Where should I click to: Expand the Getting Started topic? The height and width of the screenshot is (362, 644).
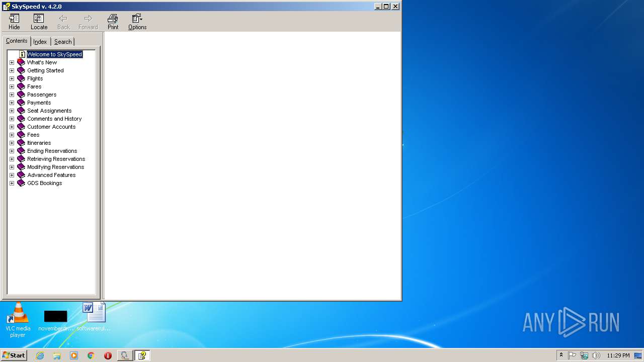click(x=12, y=70)
